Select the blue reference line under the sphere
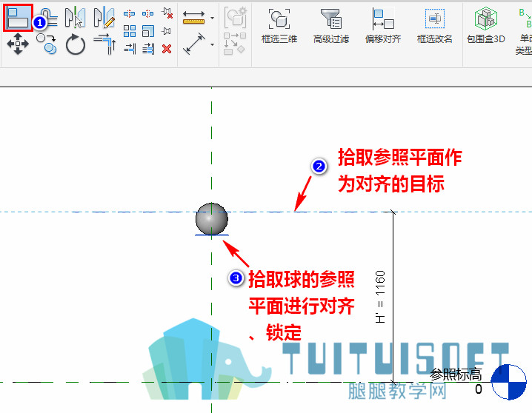The width and height of the screenshot is (532, 413). tap(212, 235)
